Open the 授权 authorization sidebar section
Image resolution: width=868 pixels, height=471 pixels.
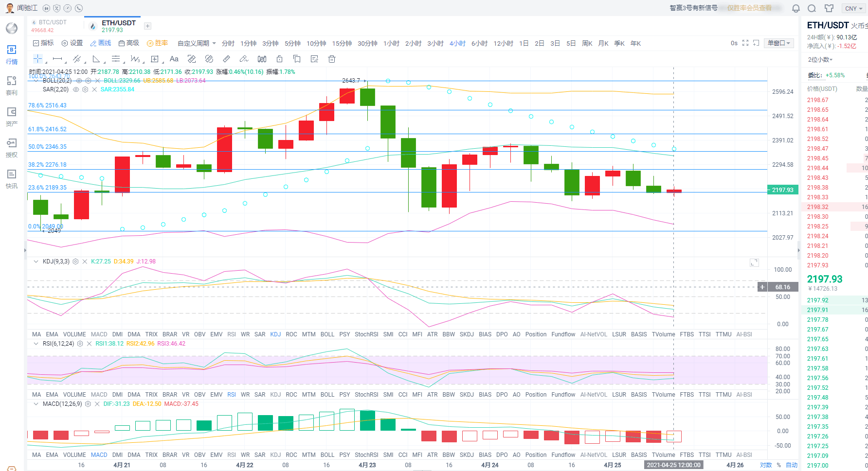pyautogui.click(x=12, y=148)
